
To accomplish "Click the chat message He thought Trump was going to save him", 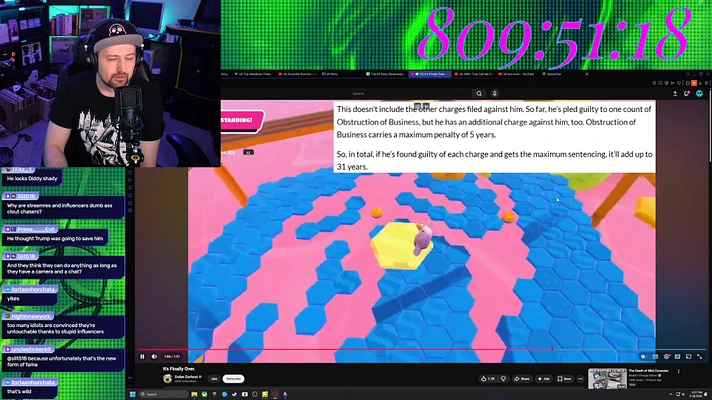I will [x=55, y=238].
